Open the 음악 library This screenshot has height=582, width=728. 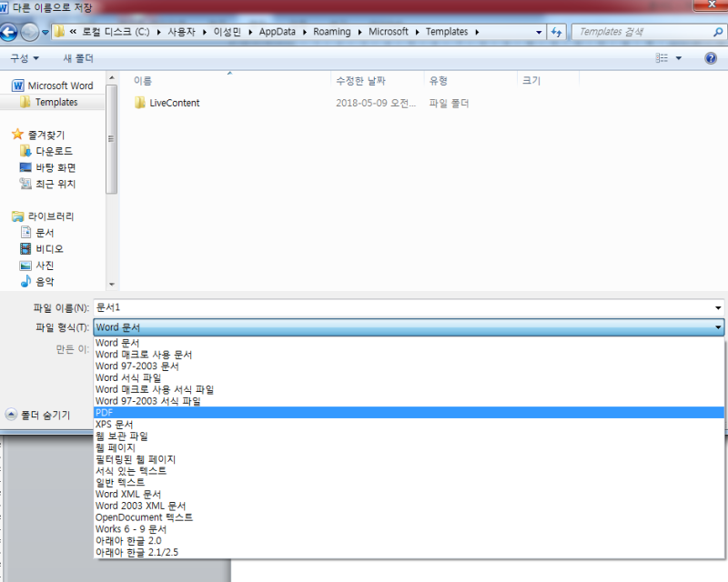click(x=37, y=281)
